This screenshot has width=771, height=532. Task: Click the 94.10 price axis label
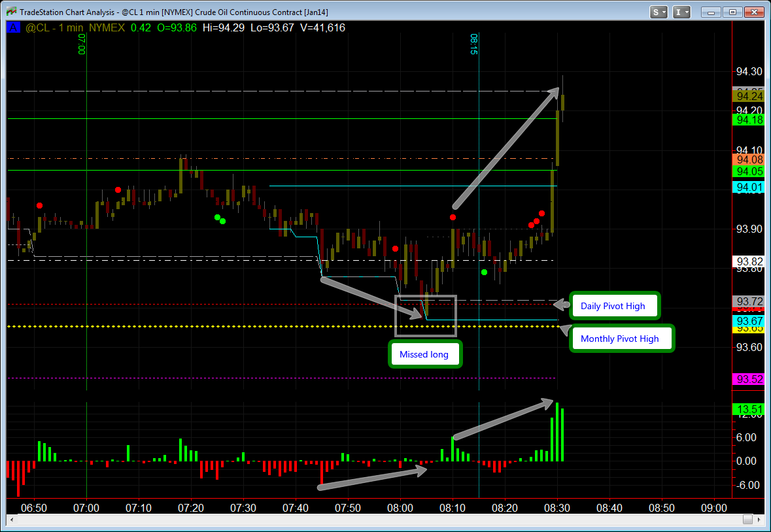pyautogui.click(x=749, y=150)
